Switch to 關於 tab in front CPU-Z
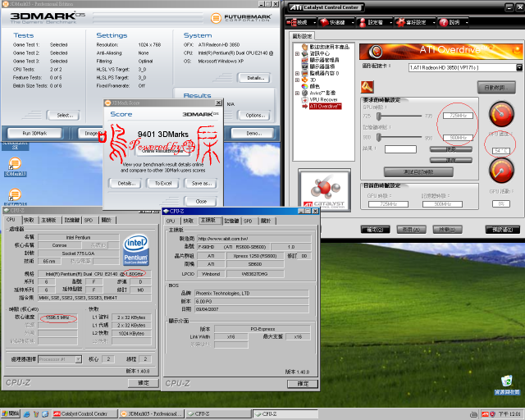525x420 pixels. coord(266,221)
